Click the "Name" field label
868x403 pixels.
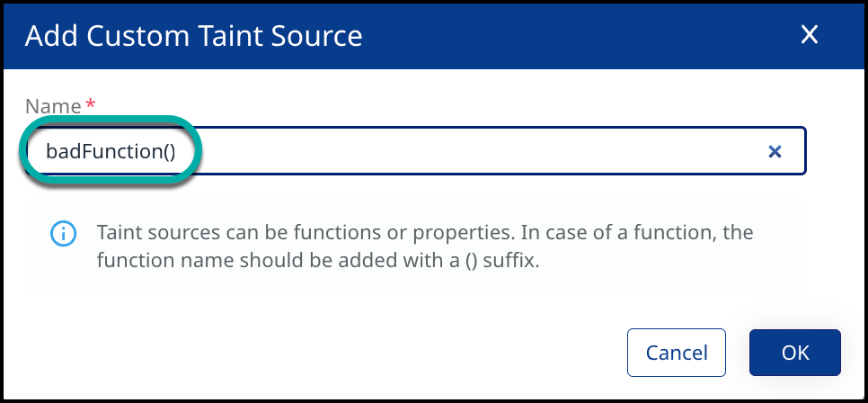click(x=53, y=106)
